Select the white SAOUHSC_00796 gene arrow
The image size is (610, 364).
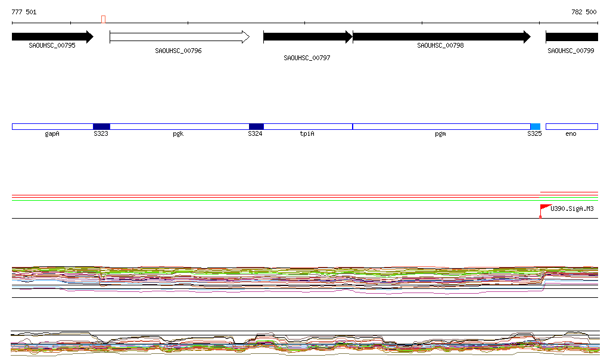click(x=179, y=37)
